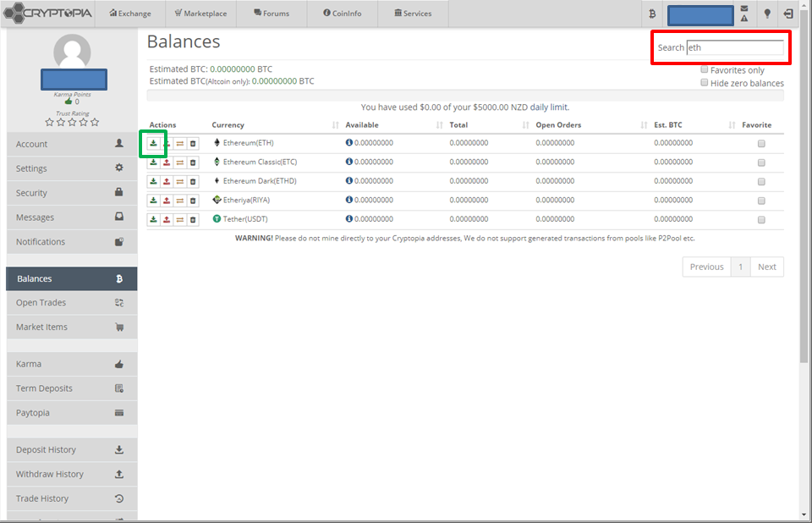Mark Ethereum Classic(ETC) as favorite
The image size is (812, 523).
tap(761, 162)
